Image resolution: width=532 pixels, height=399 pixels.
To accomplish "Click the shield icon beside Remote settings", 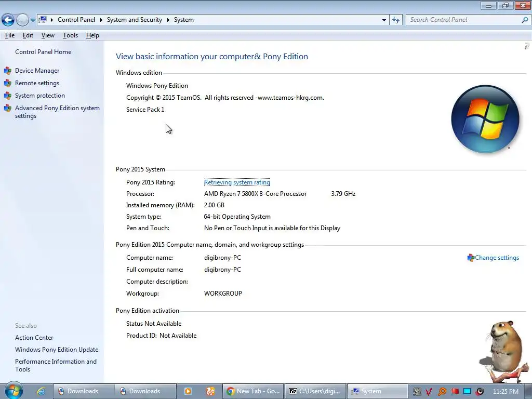I will (7, 83).
